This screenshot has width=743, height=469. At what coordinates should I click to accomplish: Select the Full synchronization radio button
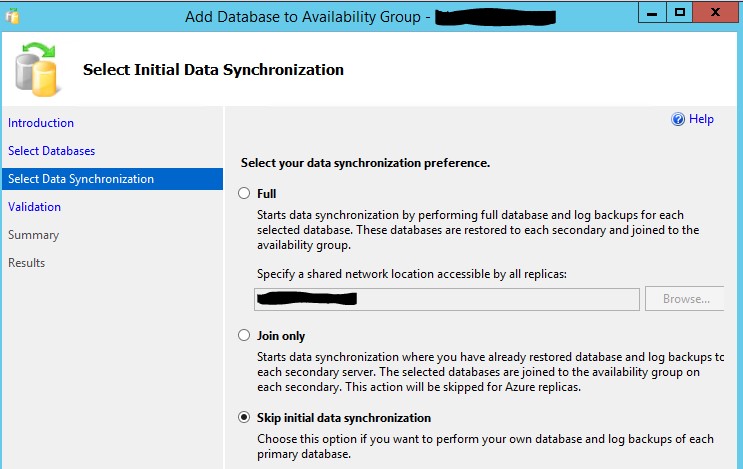point(244,194)
